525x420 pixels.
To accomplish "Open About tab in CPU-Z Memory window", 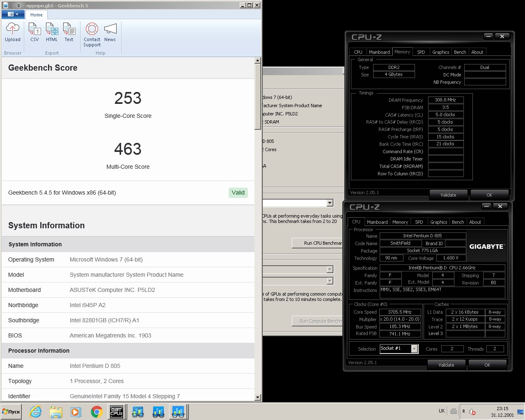I will (477, 52).
